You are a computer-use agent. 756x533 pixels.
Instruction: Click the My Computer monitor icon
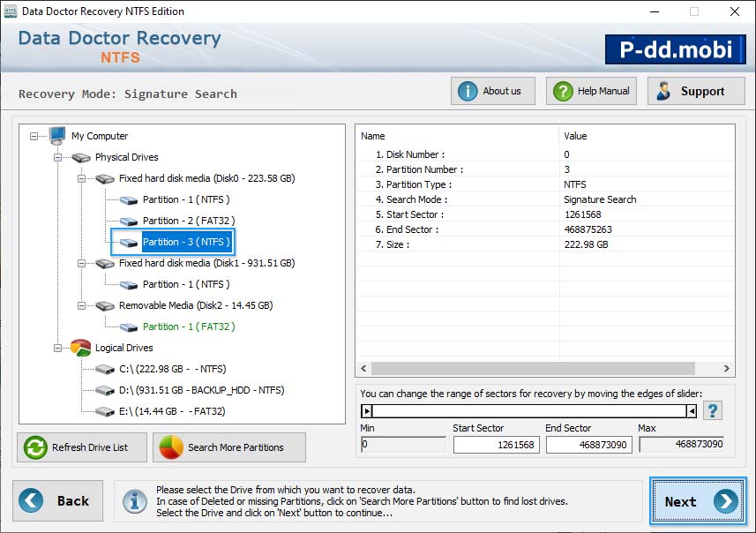tap(57, 136)
